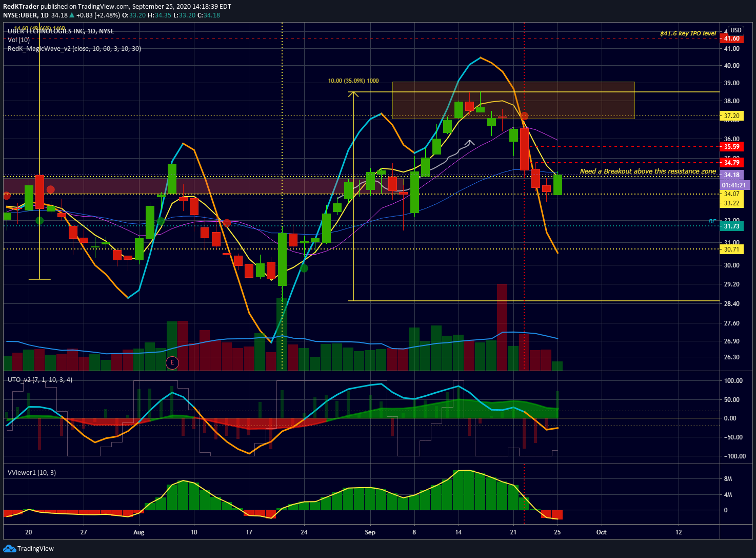Select the yellow 30.71 price label
Image resolution: width=756 pixels, height=558 pixels.
pos(731,249)
